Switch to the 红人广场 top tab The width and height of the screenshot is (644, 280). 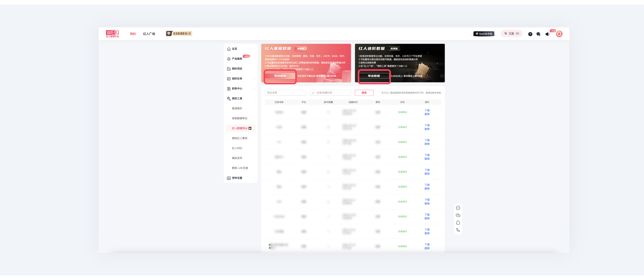pyautogui.click(x=149, y=34)
